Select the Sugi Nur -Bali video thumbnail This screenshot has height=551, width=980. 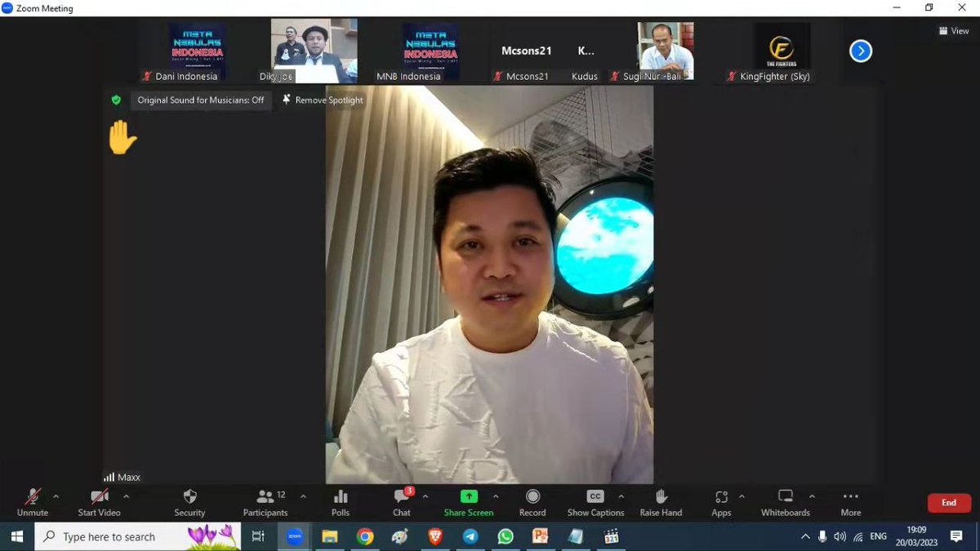665,51
